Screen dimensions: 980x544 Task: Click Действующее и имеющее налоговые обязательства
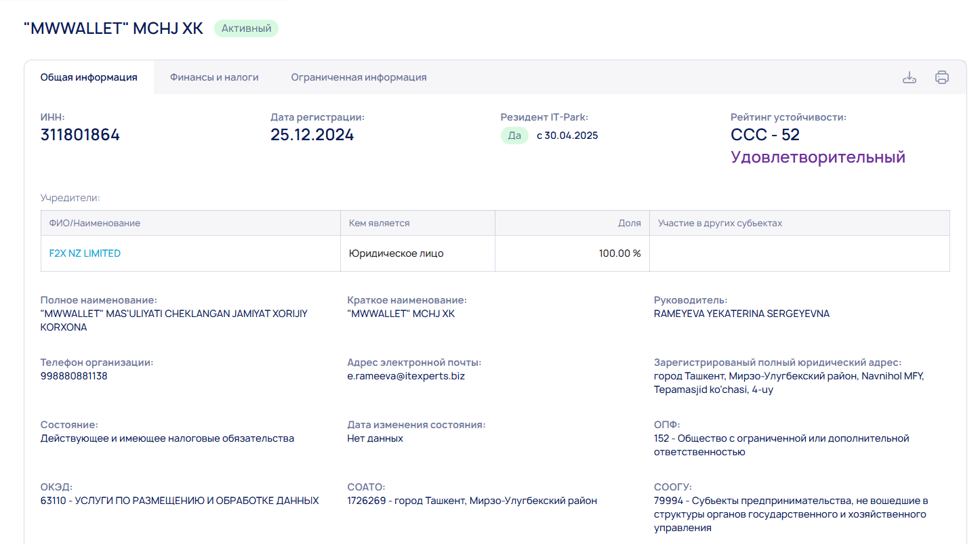tap(167, 438)
